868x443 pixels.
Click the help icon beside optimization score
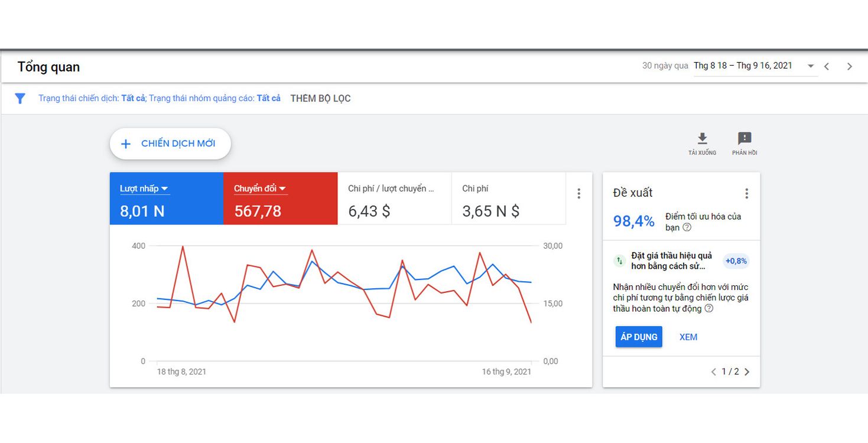[x=687, y=227]
